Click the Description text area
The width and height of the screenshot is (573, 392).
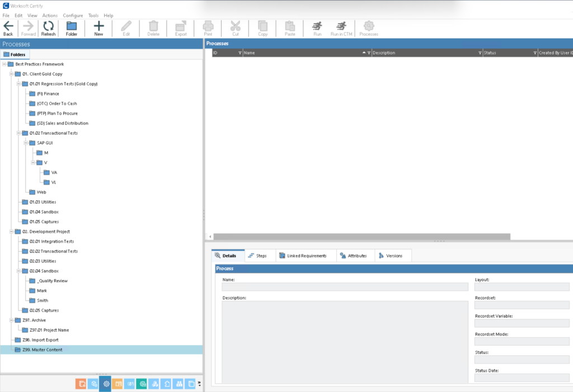click(x=345, y=342)
